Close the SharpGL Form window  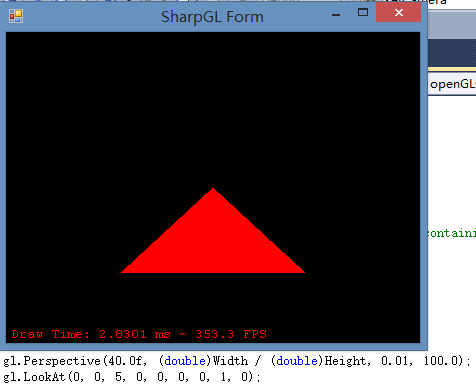(398, 13)
